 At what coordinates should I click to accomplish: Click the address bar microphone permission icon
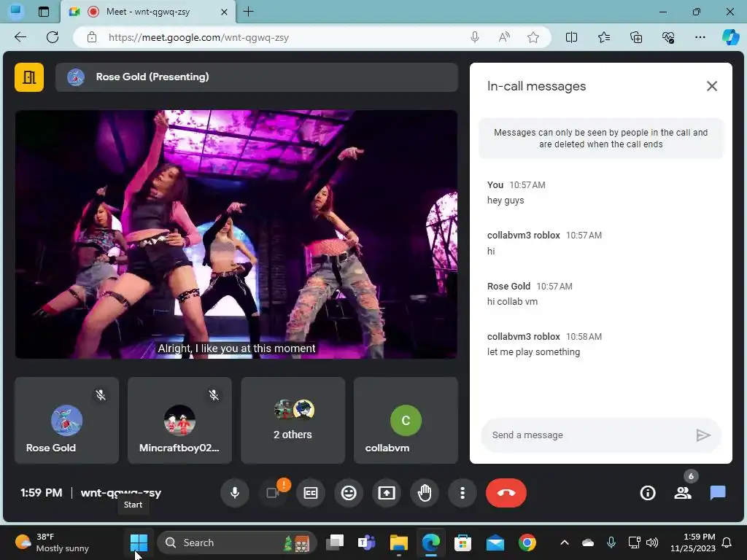(474, 37)
